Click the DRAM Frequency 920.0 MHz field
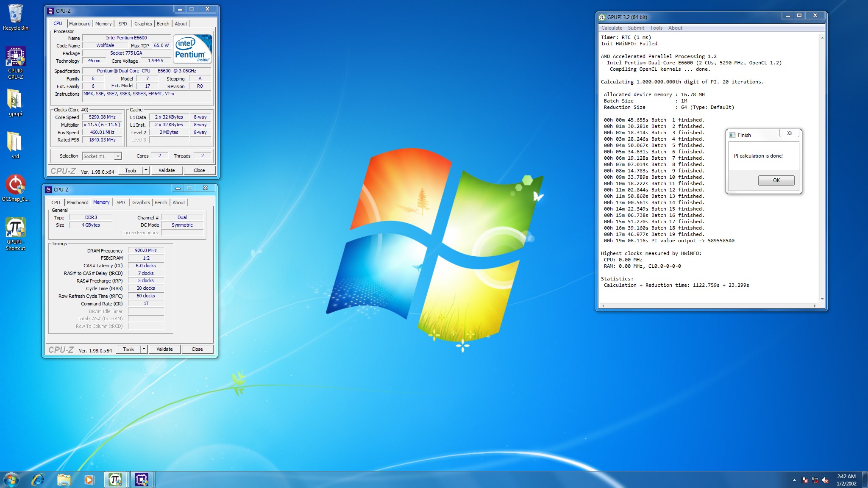Image resolution: width=868 pixels, height=488 pixels. [x=146, y=250]
